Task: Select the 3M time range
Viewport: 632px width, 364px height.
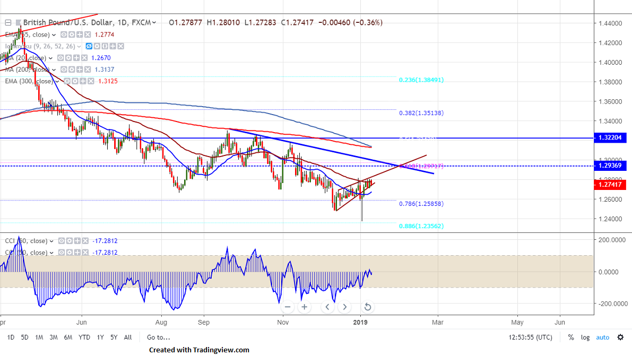Action: coord(53,337)
